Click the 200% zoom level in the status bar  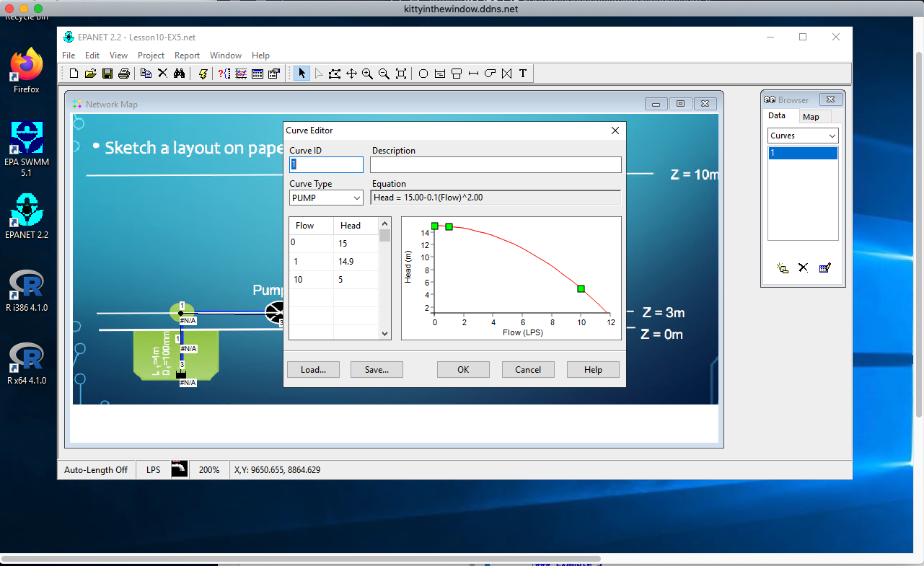pos(209,470)
